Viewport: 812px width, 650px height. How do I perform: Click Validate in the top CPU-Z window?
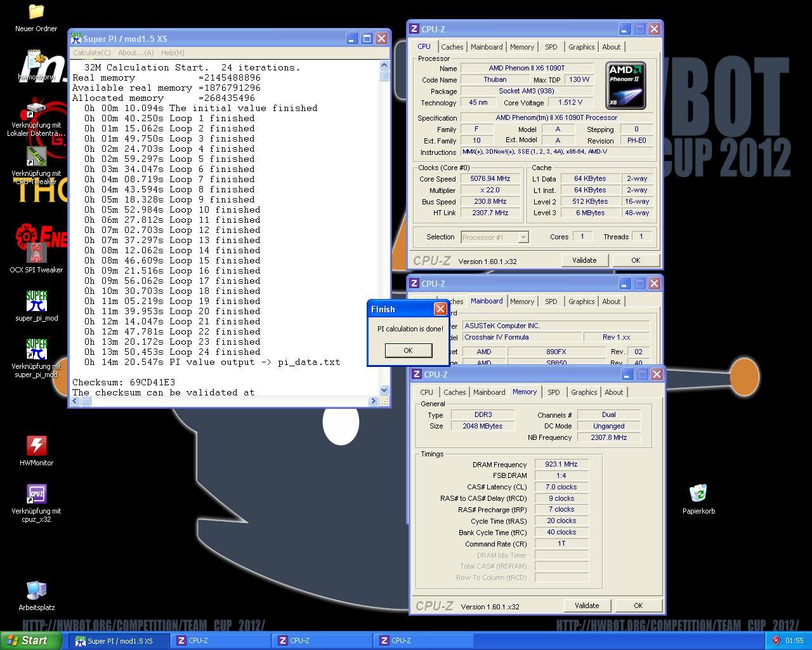click(x=584, y=260)
